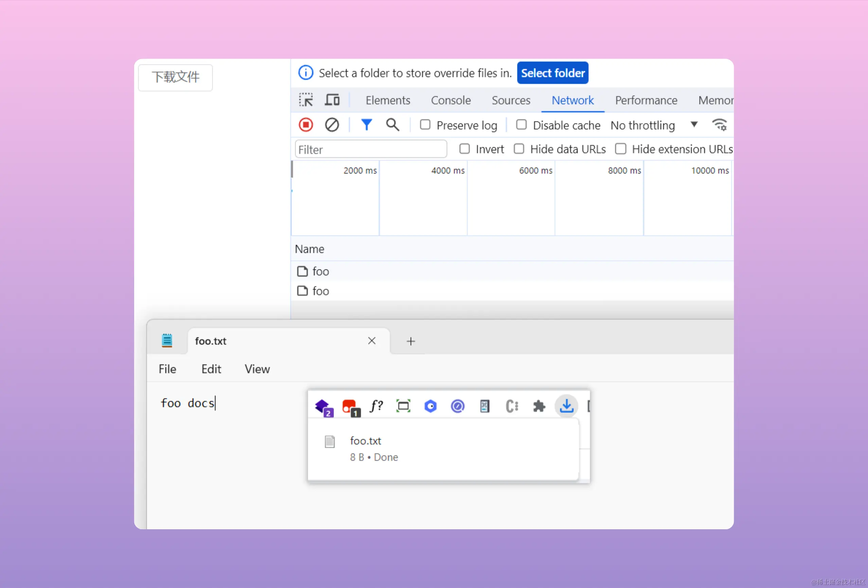Clear the network log
868x588 pixels.
[x=332, y=125]
